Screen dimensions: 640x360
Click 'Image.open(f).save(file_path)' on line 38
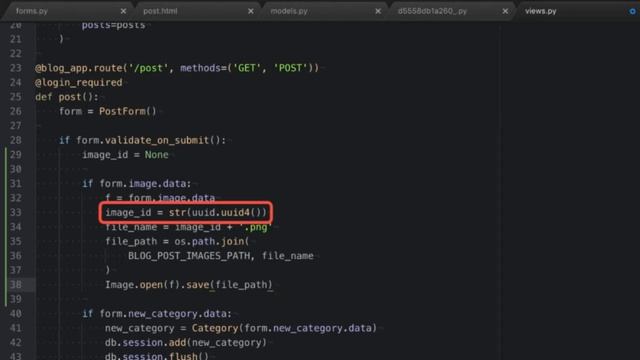point(189,285)
